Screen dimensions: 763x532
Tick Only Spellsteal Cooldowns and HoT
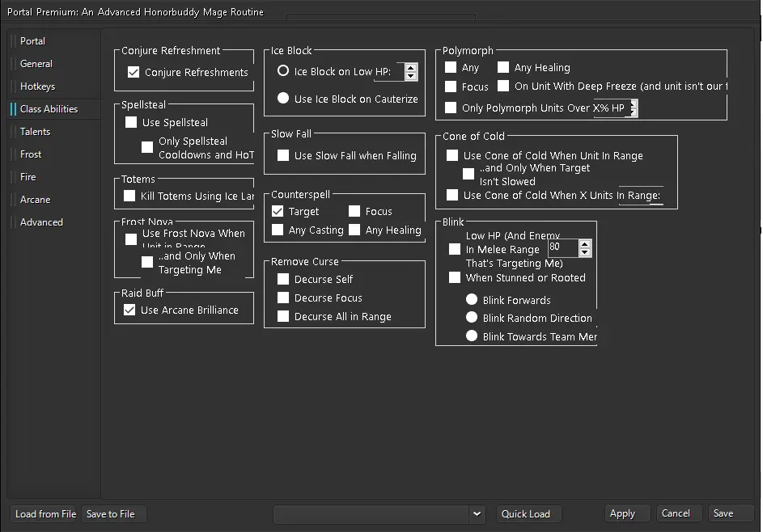pyautogui.click(x=147, y=147)
